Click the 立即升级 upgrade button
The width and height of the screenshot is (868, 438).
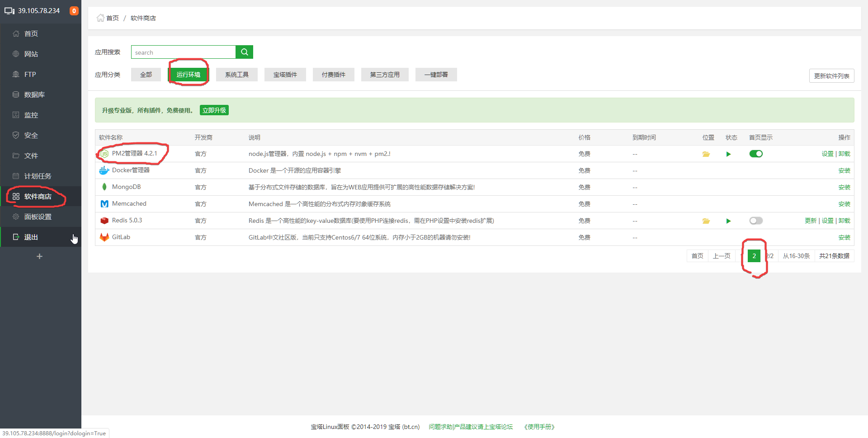click(214, 110)
